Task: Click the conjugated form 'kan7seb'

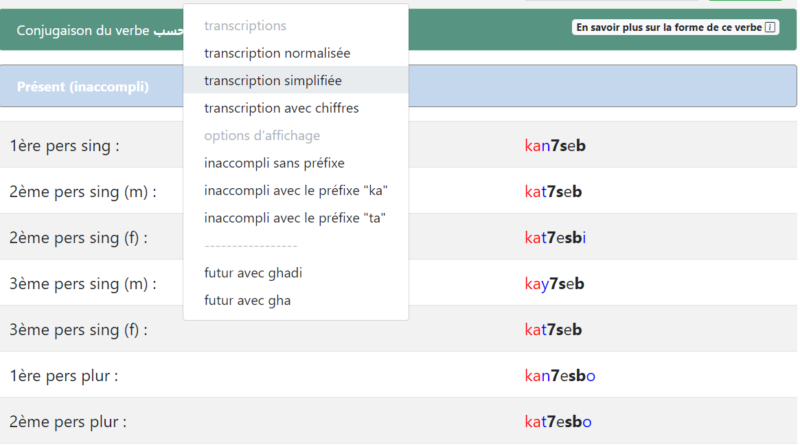Action: [x=554, y=146]
